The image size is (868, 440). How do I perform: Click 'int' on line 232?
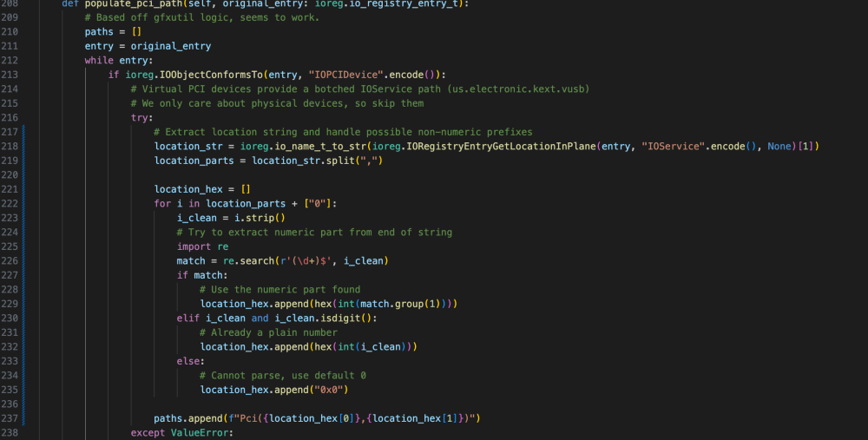346,347
